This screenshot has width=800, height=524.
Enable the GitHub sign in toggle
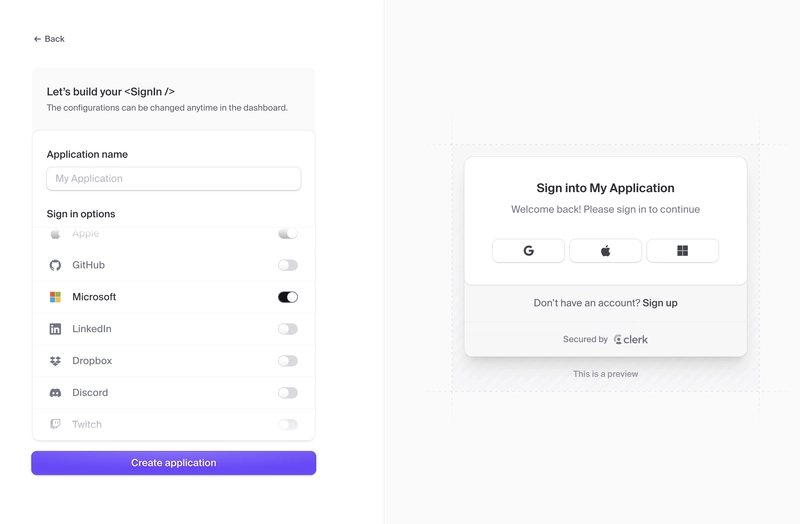[288, 265]
